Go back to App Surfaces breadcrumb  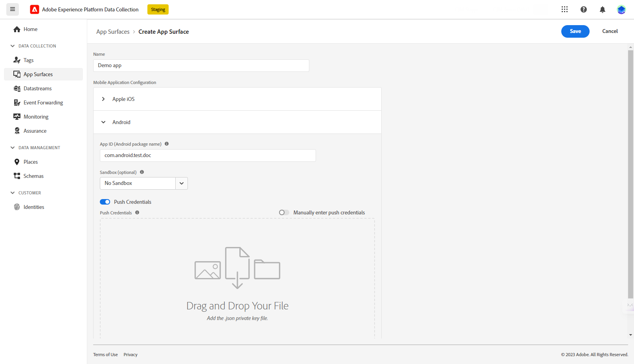point(113,32)
